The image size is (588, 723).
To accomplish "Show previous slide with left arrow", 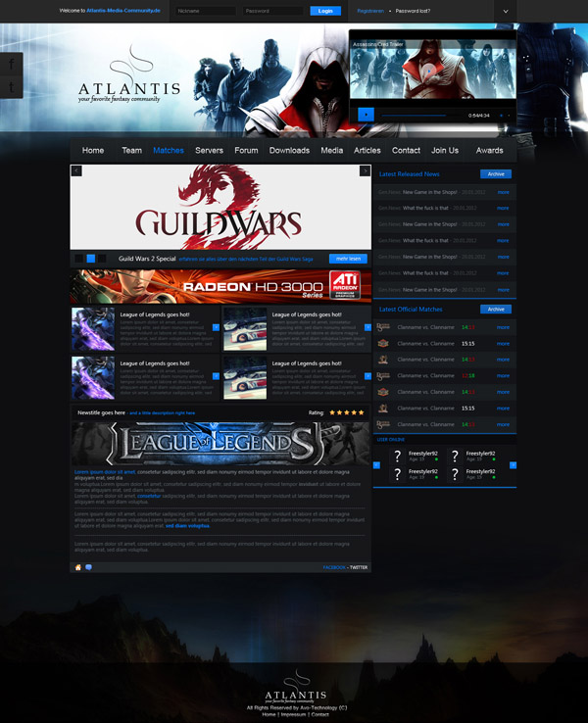I will click(x=76, y=171).
